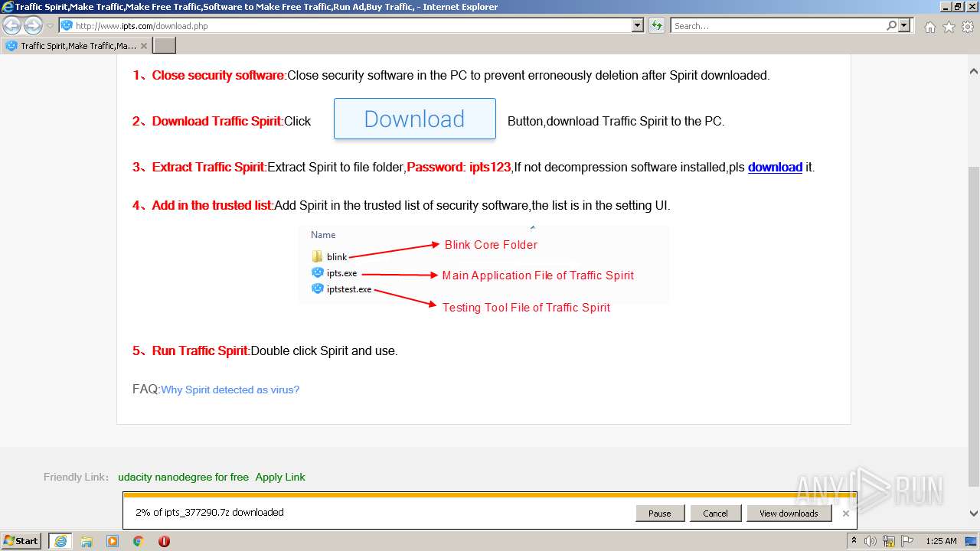
Task: Click the 'Name' column header in image
Action: [x=323, y=235]
